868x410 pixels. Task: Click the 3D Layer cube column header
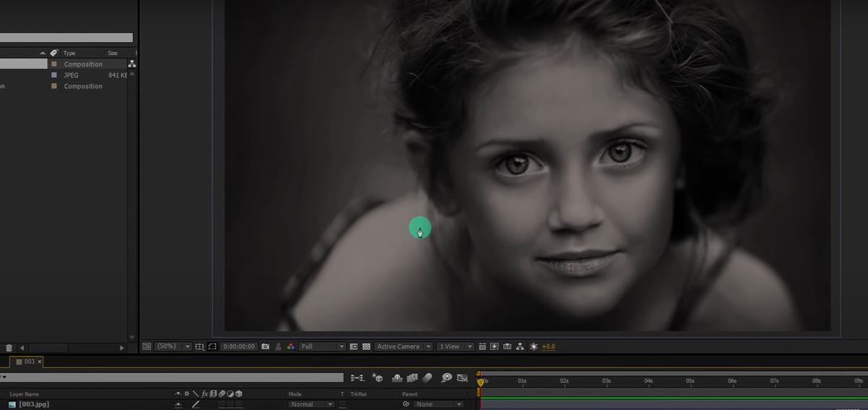239,394
